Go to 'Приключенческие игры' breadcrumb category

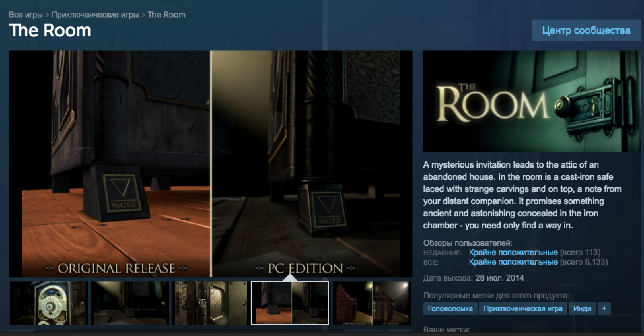coord(95,15)
